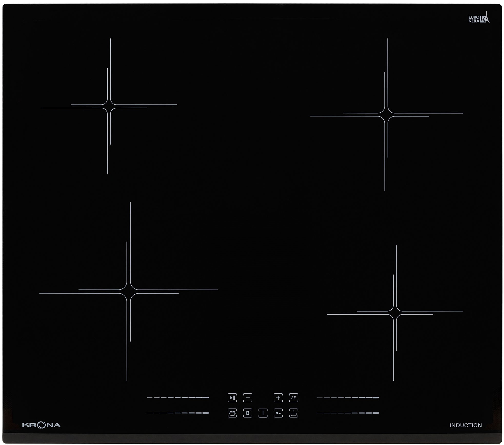The width and height of the screenshot is (504, 445).
Task: Touch the upper right power slider
Action: (348, 398)
